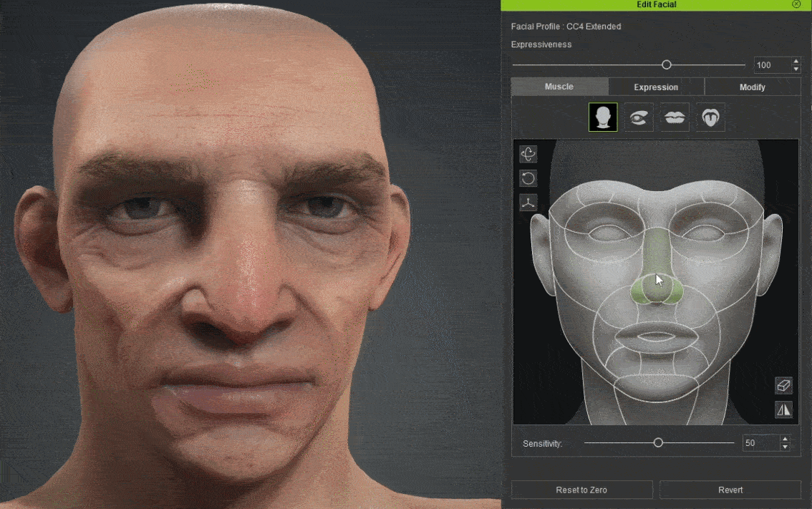Decrease Expressiveness with down arrow
The width and height of the screenshot is (812, 509).
pos(796,69)
